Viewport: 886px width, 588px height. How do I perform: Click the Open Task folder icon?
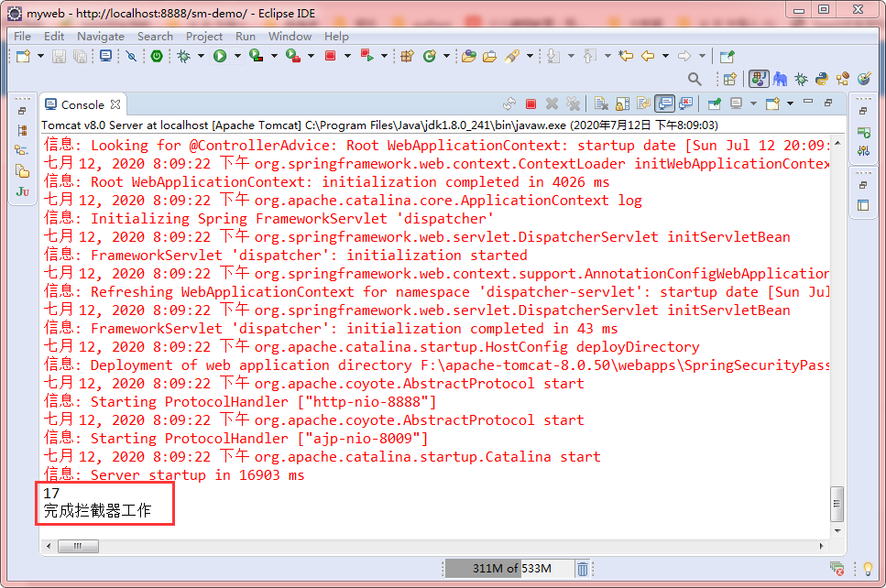[489, 56]
